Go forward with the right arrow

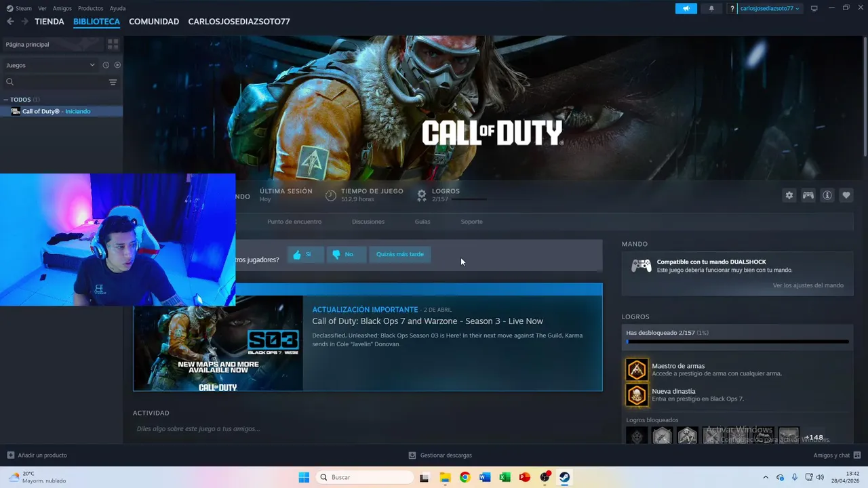[x=24, y=22]
